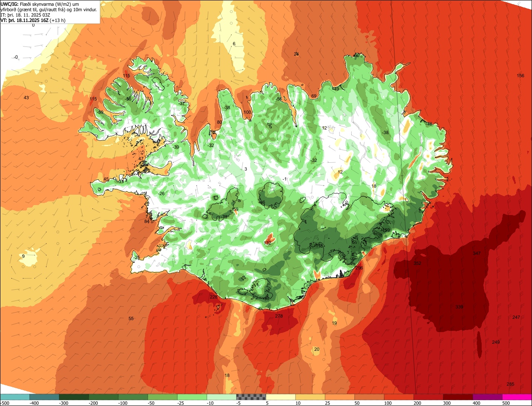Viewport: 532px width, 406px height.
Task: Click the 500 legend label
Action: point(506,403)
